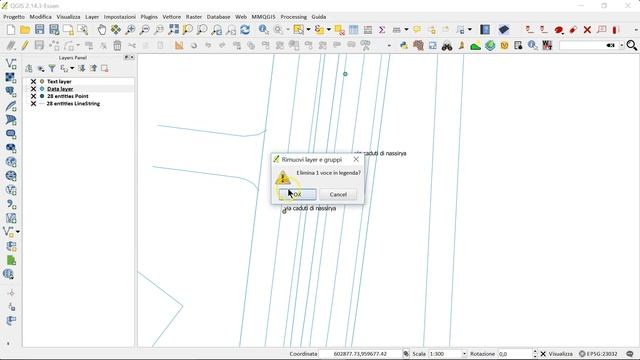The image size is (640, 360).
Task: Toggle visibility of Text layer
Action: click(33, 82)
